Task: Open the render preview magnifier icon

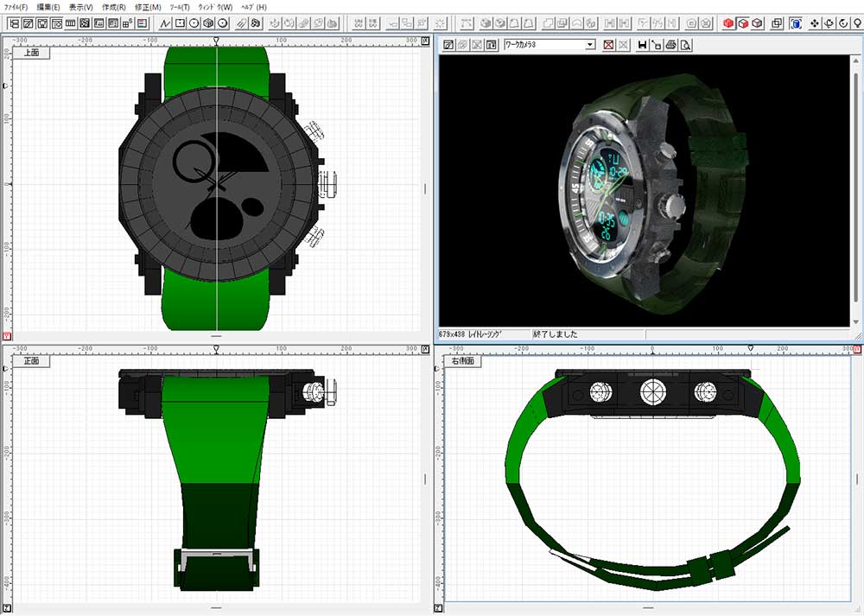Action: (x=685, y=45)
